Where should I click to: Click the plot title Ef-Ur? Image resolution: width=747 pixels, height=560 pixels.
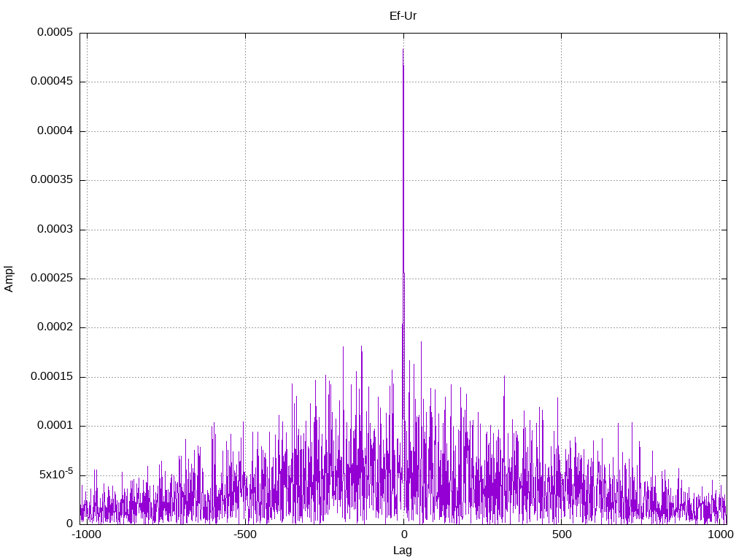[x=403, y=16]
